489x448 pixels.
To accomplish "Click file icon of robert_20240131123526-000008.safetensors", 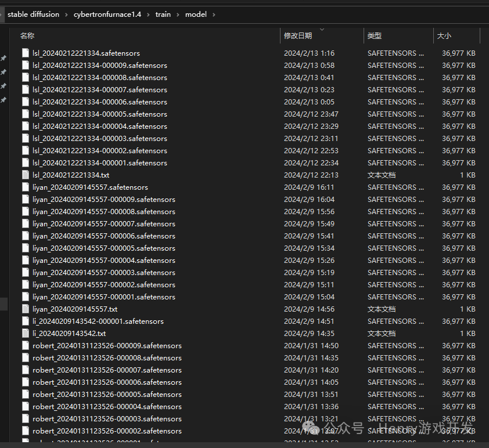I will click(x=25, y=357).
